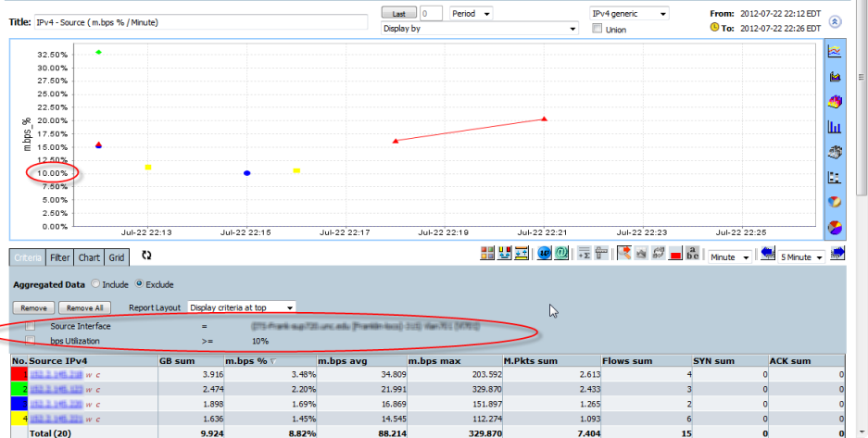Click the ruler-like gray toolbar icon

pyautogui.click(x=601, y=254)
